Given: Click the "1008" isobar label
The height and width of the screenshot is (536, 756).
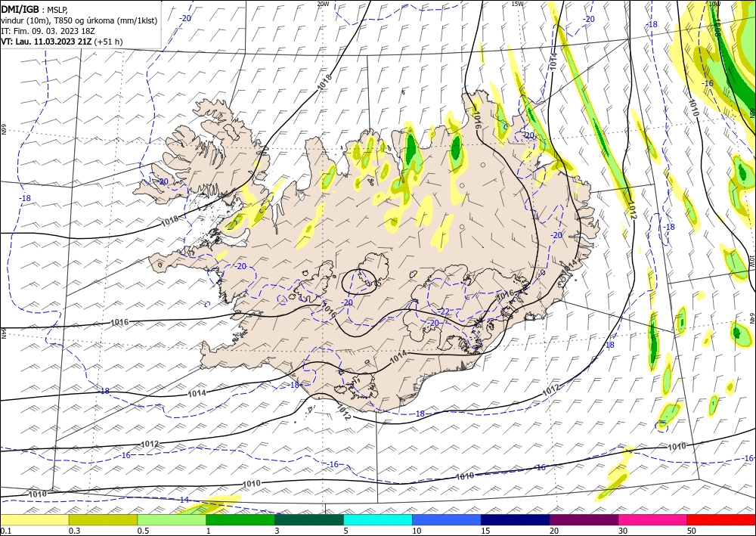Looking at the screenshot, I should [717, 27].
